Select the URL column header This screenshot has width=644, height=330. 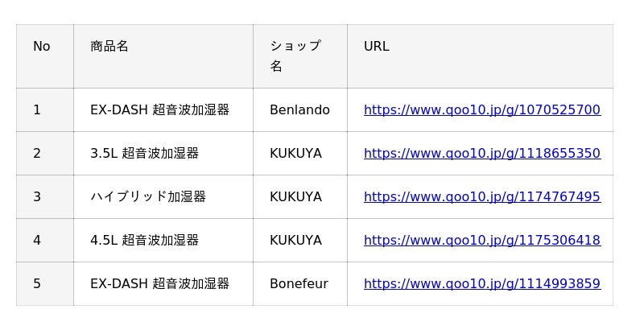point(377,47)
